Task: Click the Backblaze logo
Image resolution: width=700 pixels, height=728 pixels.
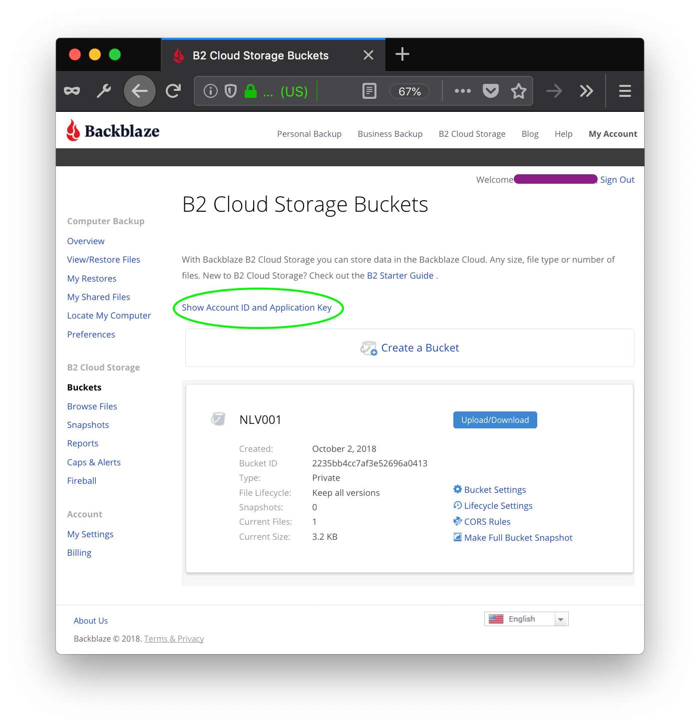Action: (x=113, y=131)
